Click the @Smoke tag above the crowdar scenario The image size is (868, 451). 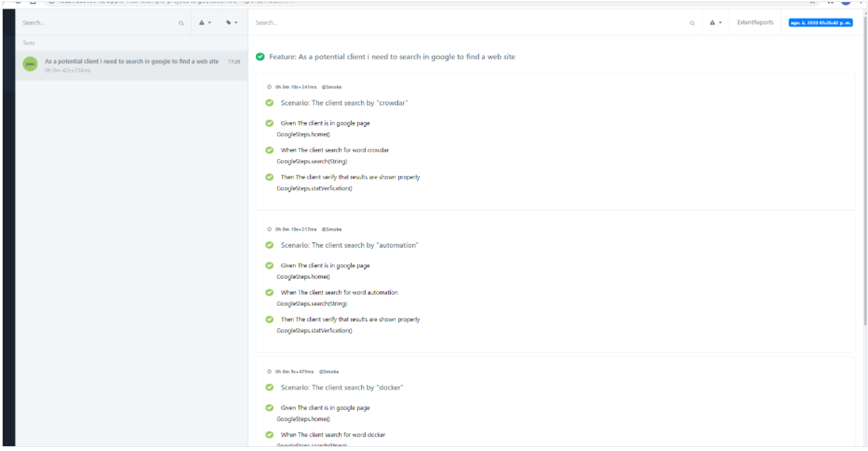click(x=332, y=87)
